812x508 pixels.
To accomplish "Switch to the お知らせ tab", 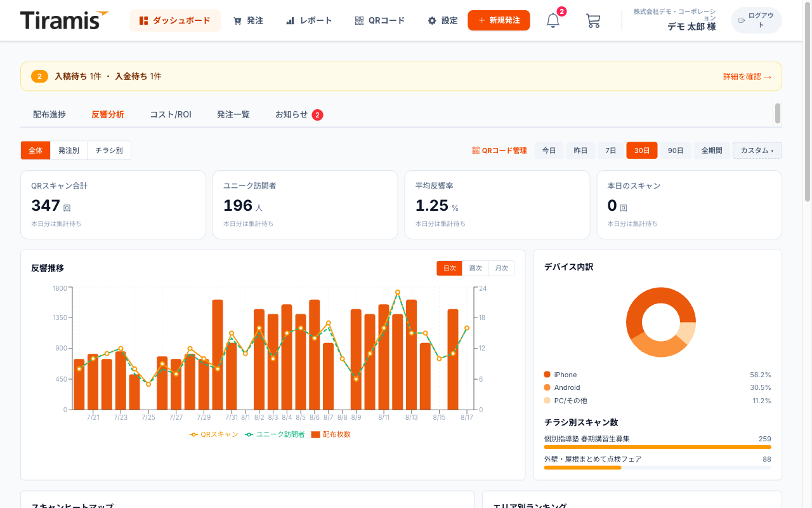I will 299,115.
